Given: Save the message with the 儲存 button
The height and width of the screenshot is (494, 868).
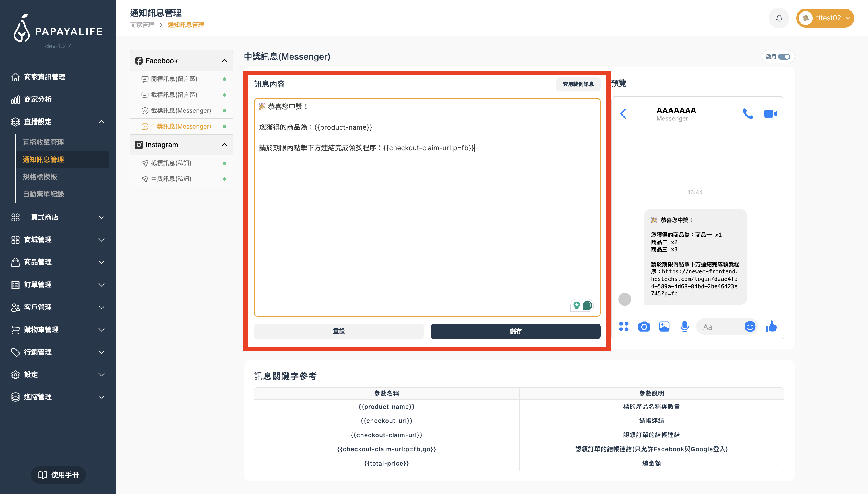Looking at the screenshot, I should pos(516,331).
